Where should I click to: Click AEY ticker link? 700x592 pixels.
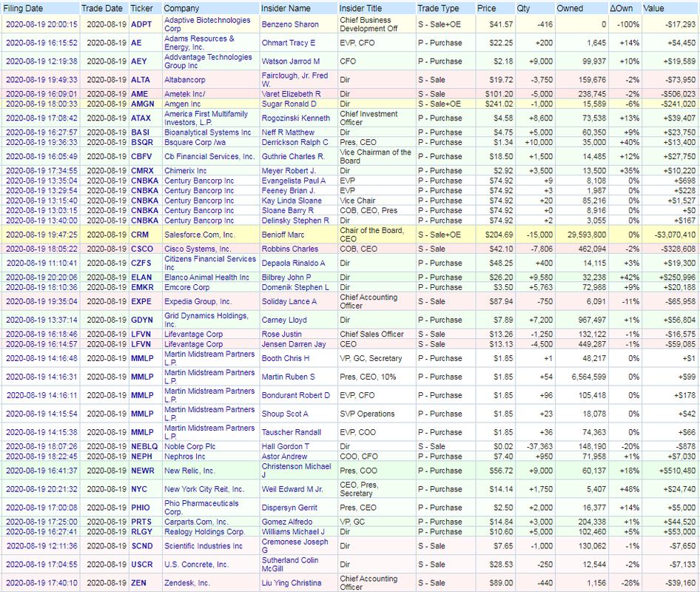[x=139, y=61]
